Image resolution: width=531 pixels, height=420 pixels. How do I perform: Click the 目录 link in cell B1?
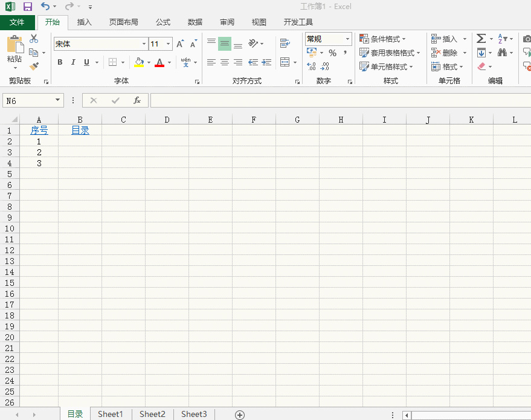click(x=80, y=131)
